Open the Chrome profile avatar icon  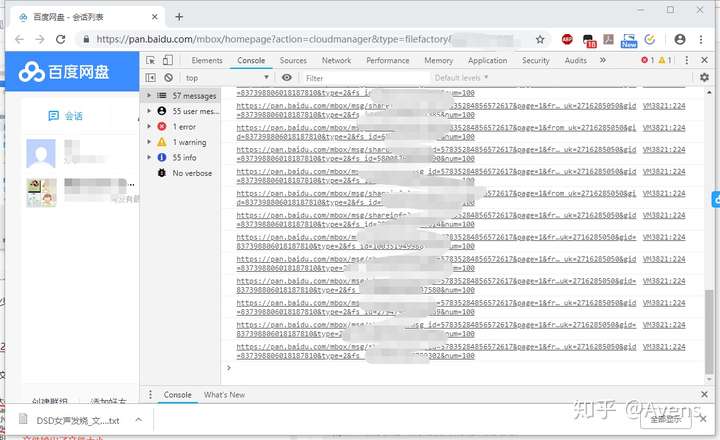tap(680, 39)
